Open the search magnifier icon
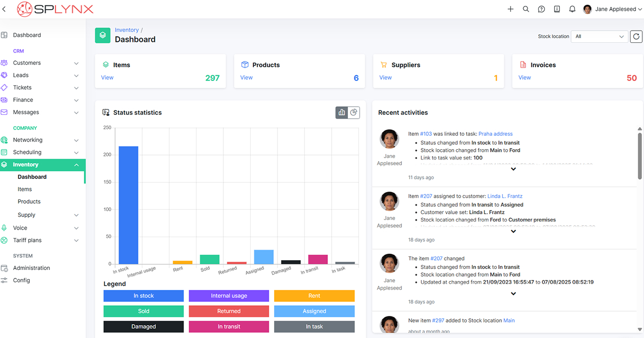Screen dimensions: 644x338 (526, 9)
